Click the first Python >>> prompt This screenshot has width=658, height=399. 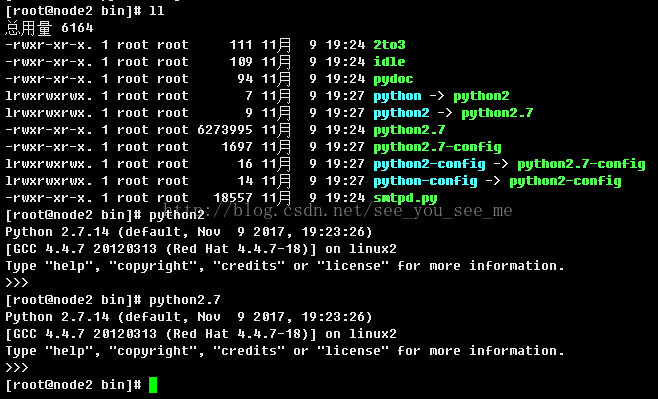point(17,283)
